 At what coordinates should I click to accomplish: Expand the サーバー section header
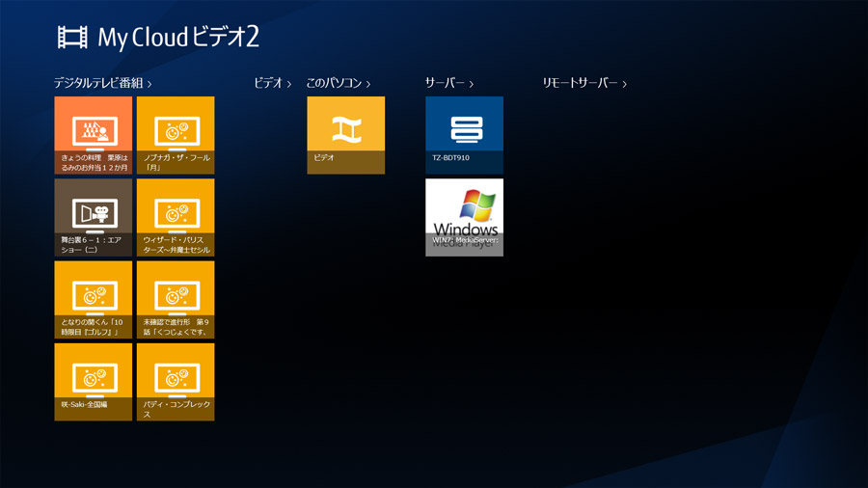coord(445,84)
